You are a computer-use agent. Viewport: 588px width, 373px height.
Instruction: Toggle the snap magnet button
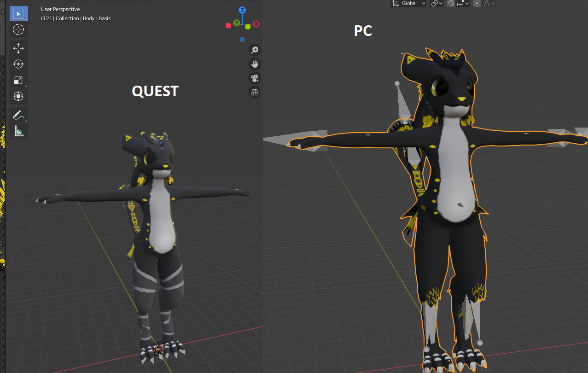tap(451, 4)
